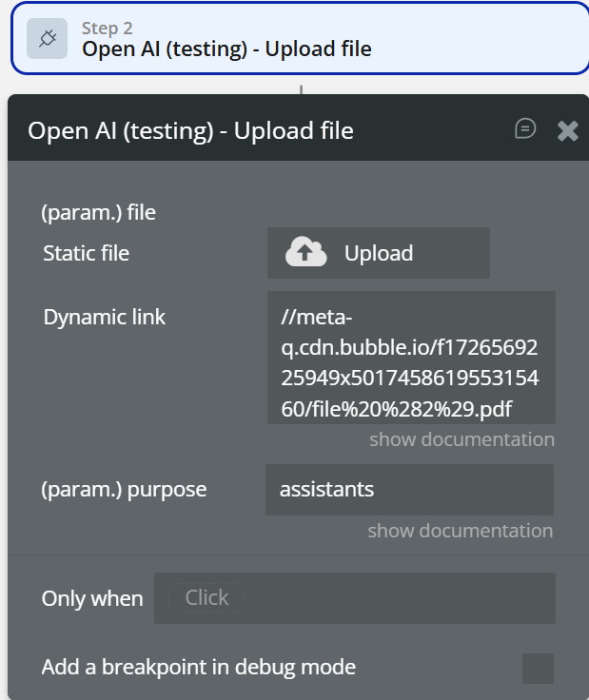The height and width of the screenshot is (700, 589).
Task: Show documentation for the purpose parameter
Action: click(461, 531)
